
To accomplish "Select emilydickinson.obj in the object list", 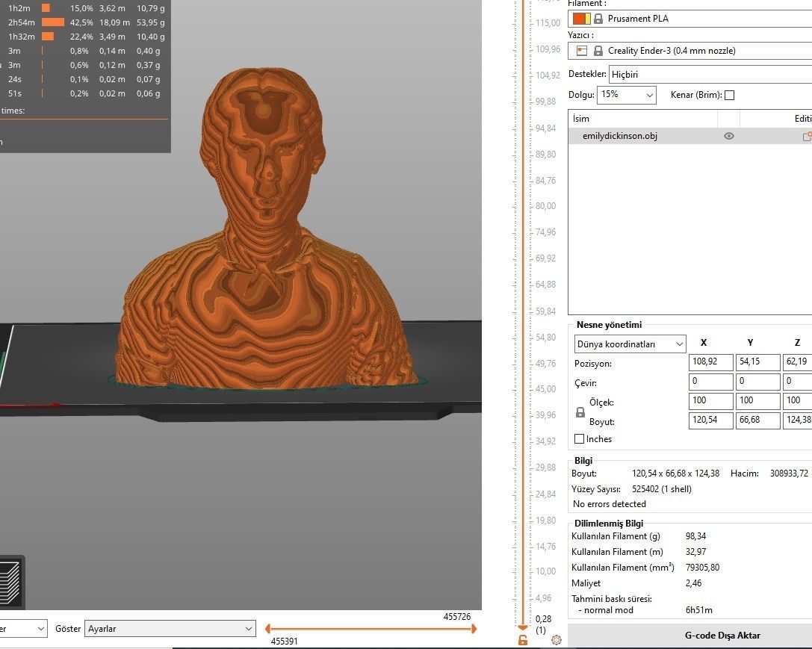I will [x=689, y=136].
